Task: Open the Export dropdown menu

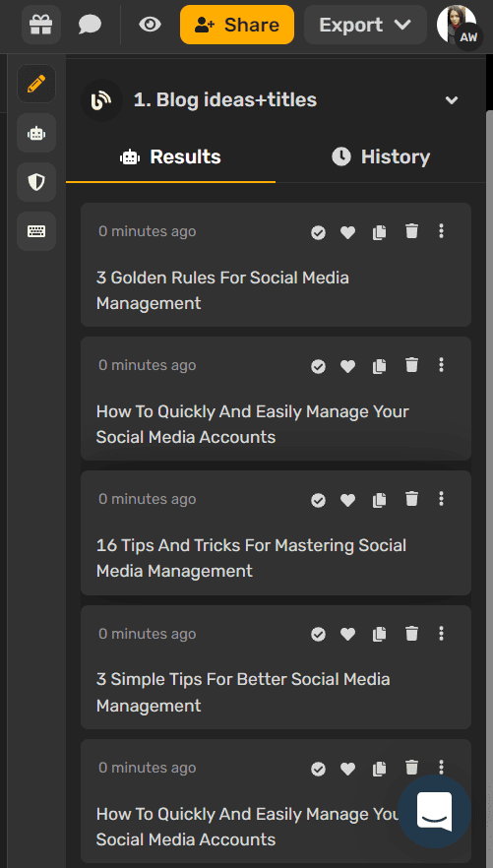Action: tap(365, 25)
